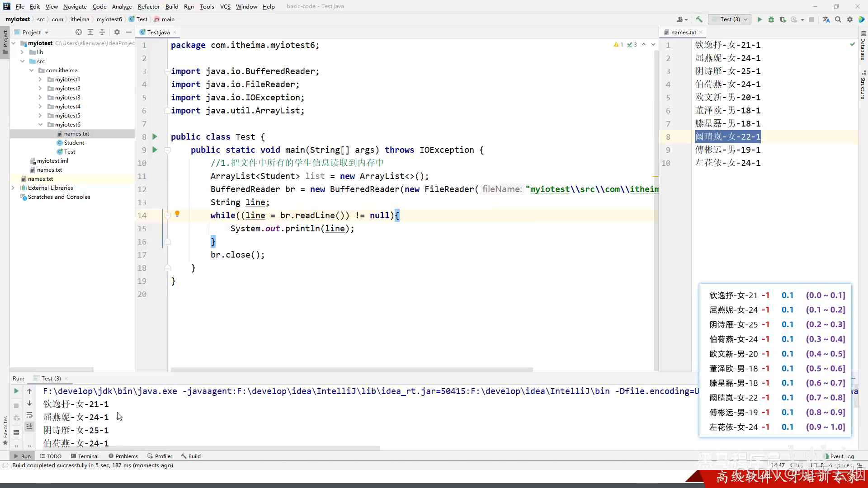The height and width of the screenshot is (488, 868).
Task: Click Search Everywhere magnifier icon
Action: pos(838,19)
